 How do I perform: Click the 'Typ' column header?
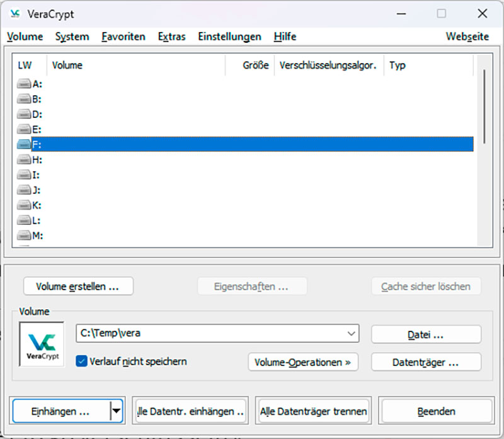pos(428,66)
